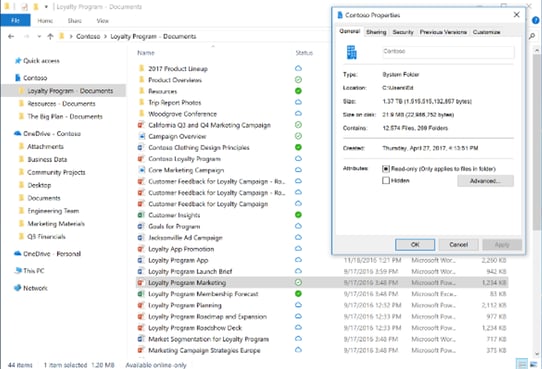Viewport: 542px width, 369px height.
Task: Open the File tab
Action: (x=15, y=20)
